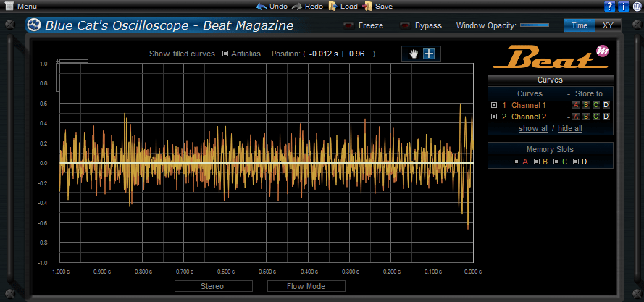
Task: Store Channel 2 to slot D
Action: click(x=606, y=117)
